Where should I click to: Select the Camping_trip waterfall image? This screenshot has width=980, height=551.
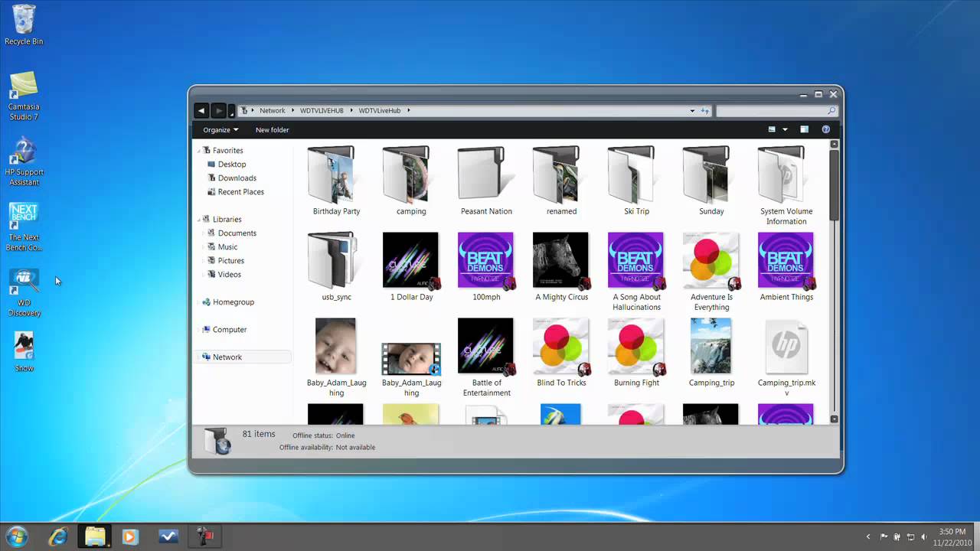coord(710,346)
